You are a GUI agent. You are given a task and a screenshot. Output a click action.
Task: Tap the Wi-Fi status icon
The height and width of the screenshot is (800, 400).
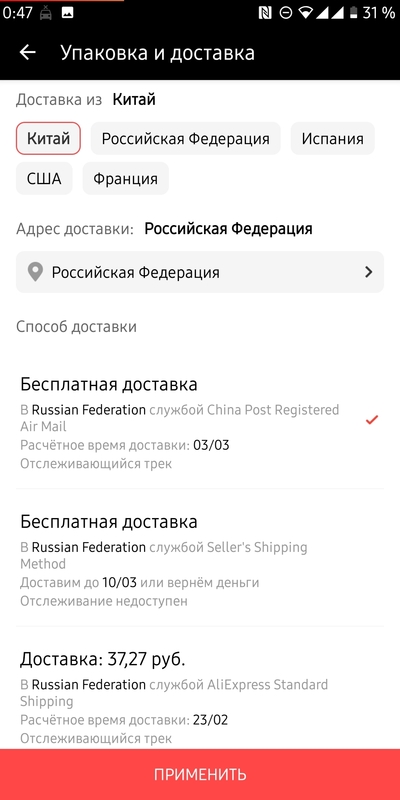(306, 13)
